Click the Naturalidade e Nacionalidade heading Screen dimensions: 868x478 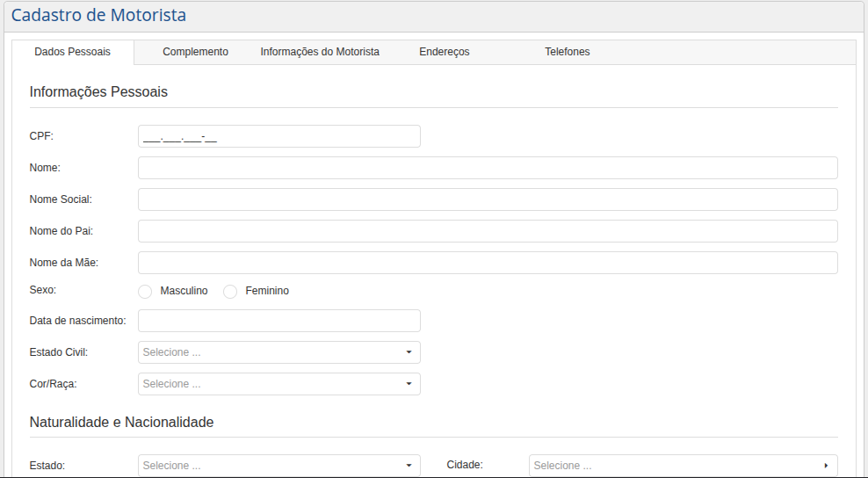[121, 423]
